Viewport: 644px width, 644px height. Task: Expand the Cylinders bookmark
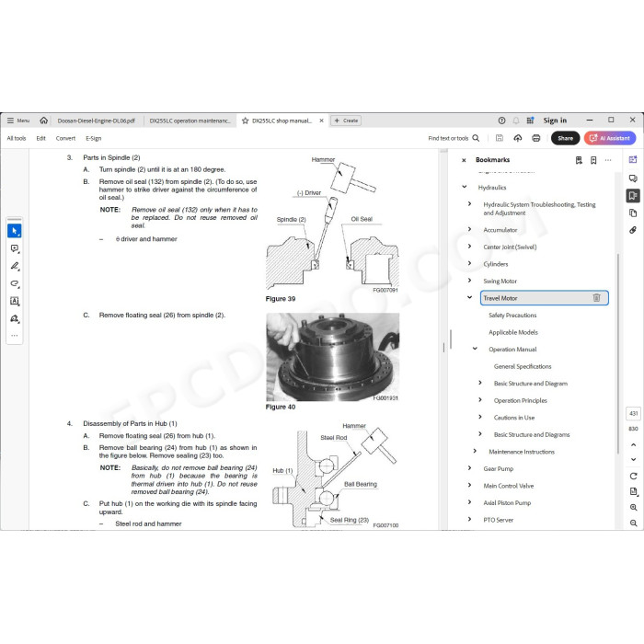(x=470, y=263)
